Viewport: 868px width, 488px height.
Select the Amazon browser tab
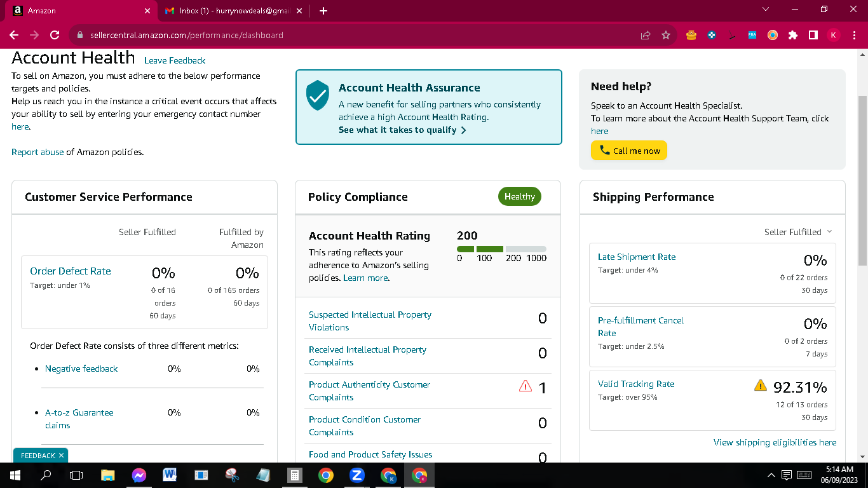coord(81,11)
